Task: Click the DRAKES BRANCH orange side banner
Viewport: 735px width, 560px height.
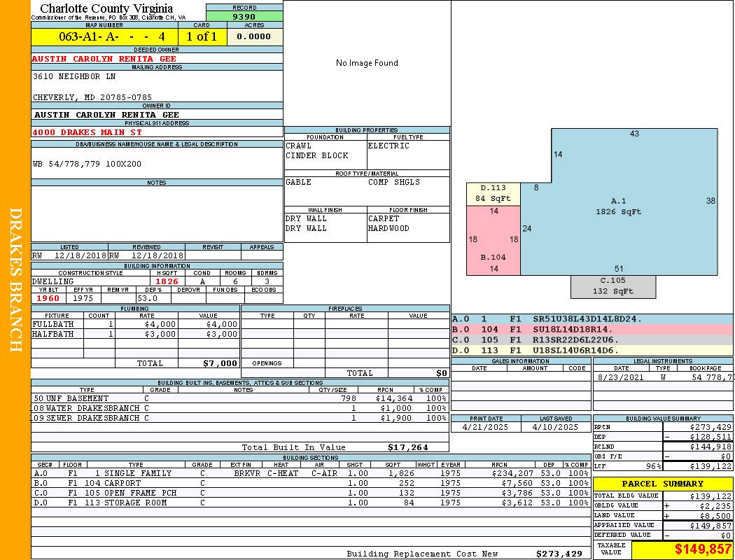Action: (x=15, y=280)
